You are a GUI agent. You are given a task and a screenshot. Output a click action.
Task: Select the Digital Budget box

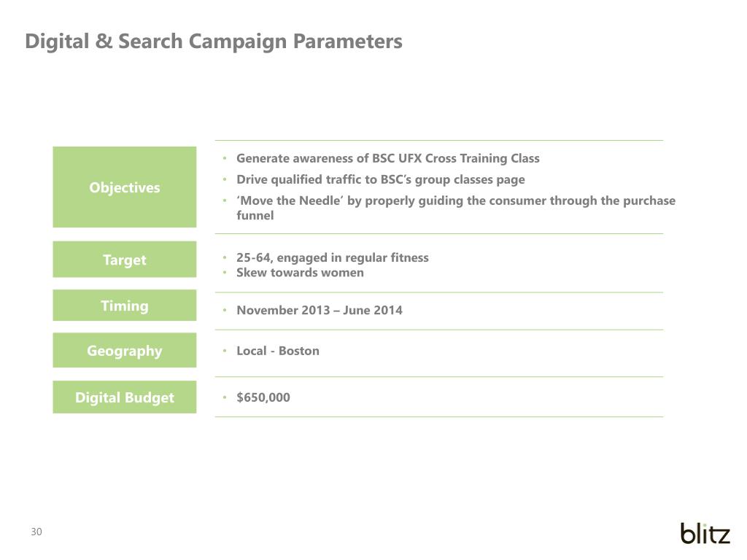[x=124, y=397]
